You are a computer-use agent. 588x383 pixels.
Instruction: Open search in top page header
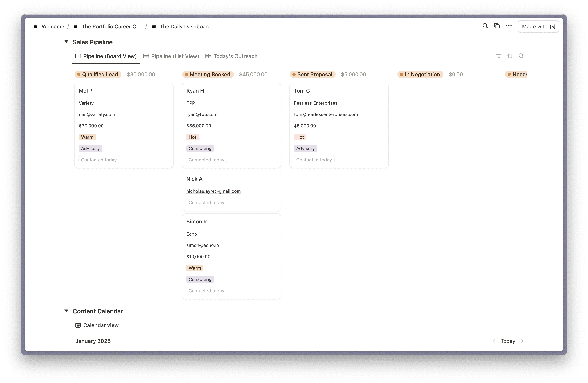click(x=485, y=26)
